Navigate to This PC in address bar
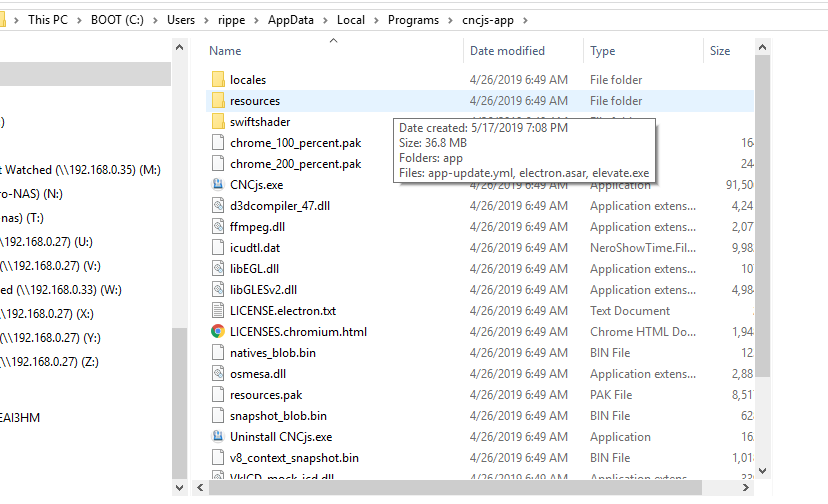This screenshot has height=504, width=828. [x=48, y=20]
